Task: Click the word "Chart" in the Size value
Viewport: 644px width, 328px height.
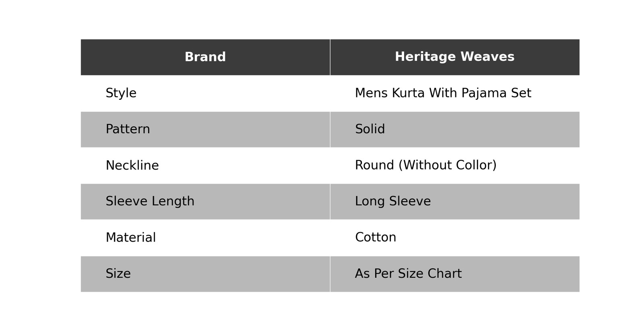Action: (444, 274)
